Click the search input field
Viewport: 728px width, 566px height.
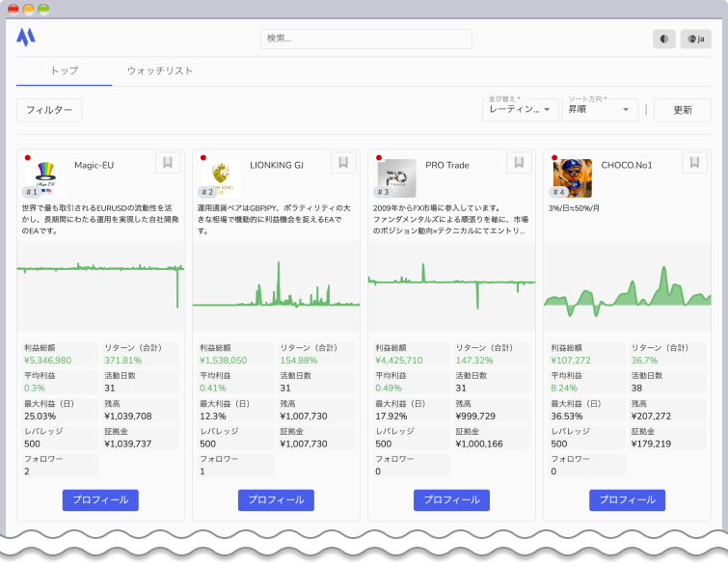point(365,39)
